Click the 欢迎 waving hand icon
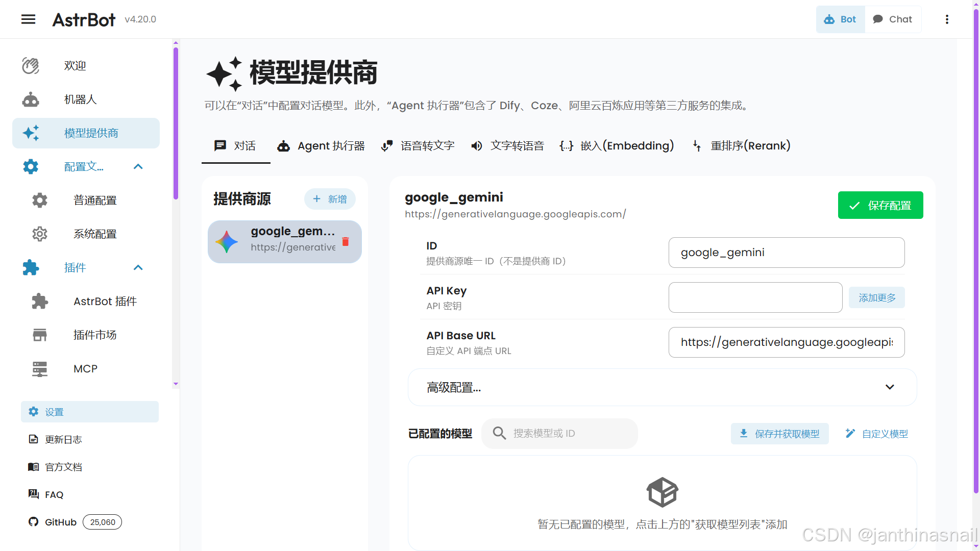 pos(31,66)
